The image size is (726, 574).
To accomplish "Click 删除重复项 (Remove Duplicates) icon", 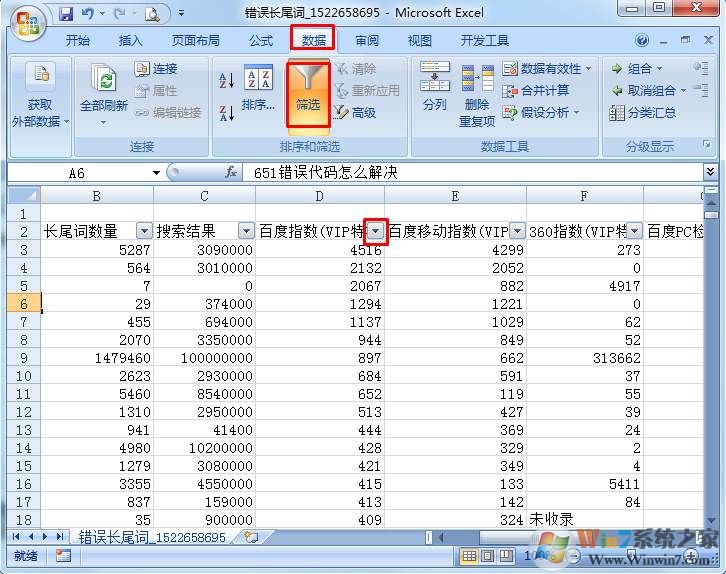I will 477,92.
